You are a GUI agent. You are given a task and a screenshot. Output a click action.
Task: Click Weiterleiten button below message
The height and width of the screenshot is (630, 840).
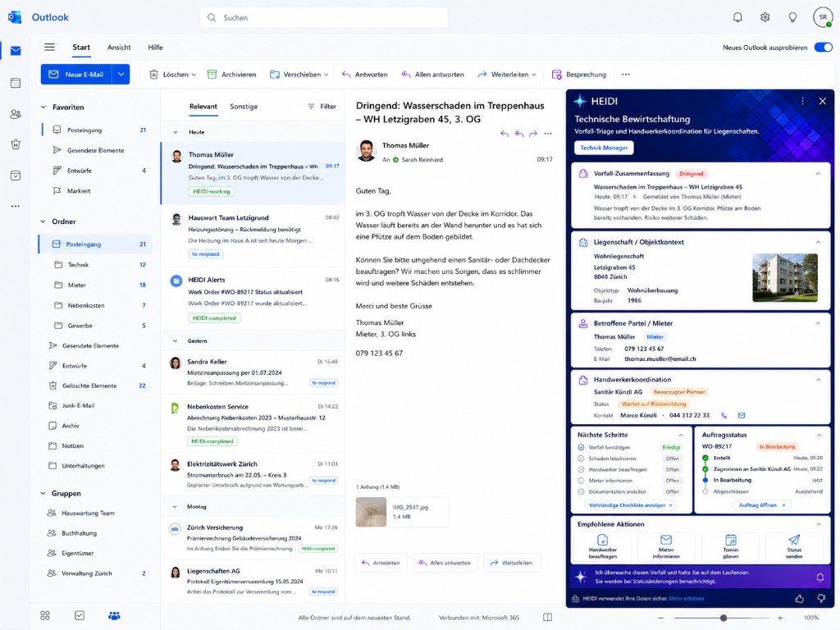pyautogui.click(x=512, y=563)
